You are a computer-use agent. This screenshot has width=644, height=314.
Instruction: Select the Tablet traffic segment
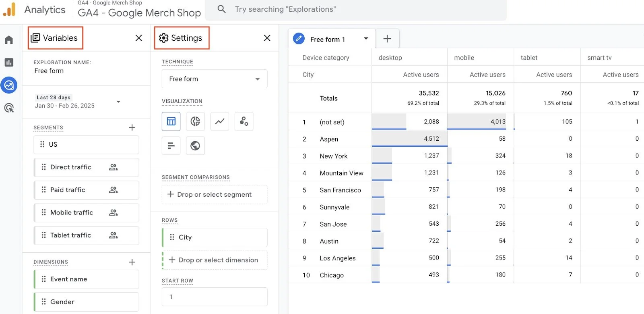coord(86,235)
